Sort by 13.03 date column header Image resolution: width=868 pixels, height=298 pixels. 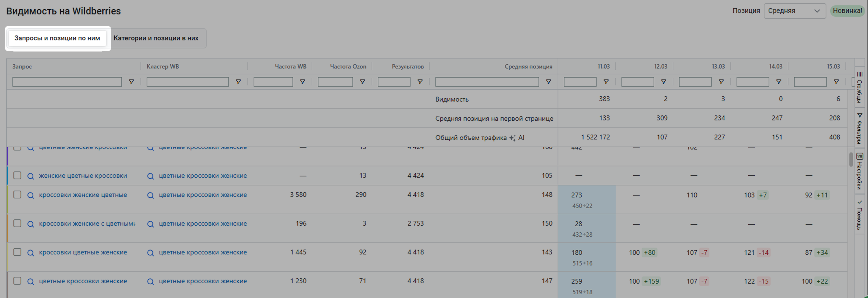pyautogui.click(x=718, y=67)
